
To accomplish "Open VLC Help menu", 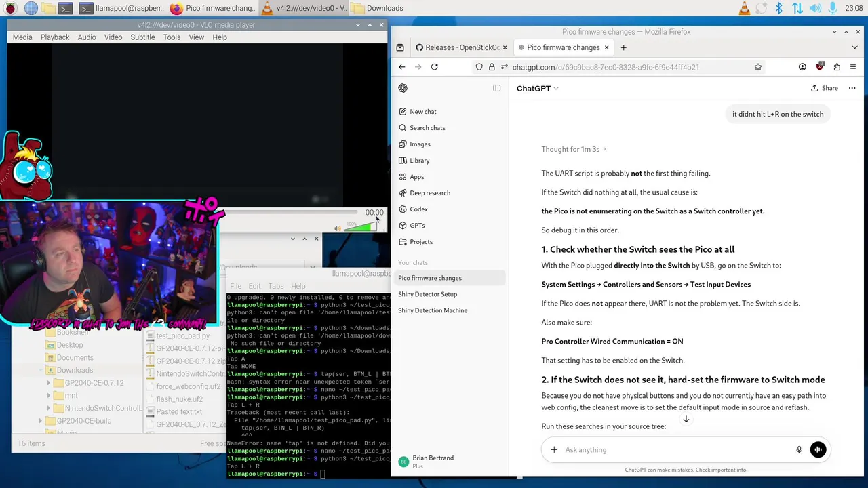I will pos(220,37).
